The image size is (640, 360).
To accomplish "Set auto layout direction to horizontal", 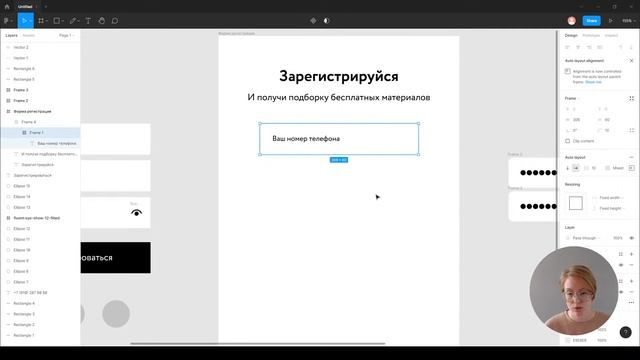I will click(x=576, y=168).
